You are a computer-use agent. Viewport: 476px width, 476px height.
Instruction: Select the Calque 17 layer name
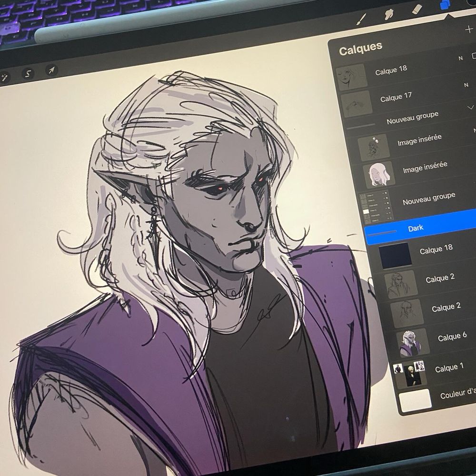396,98
